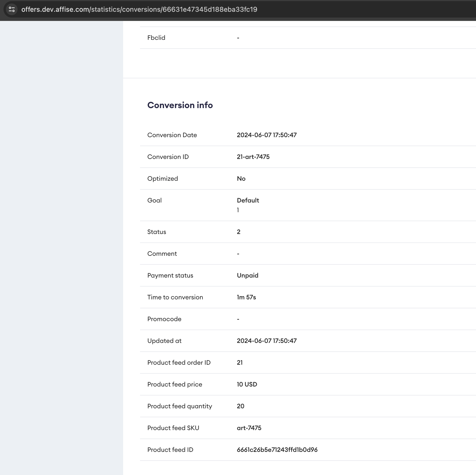
Task: Click the Conversion Date value
Action: [267, 135]
